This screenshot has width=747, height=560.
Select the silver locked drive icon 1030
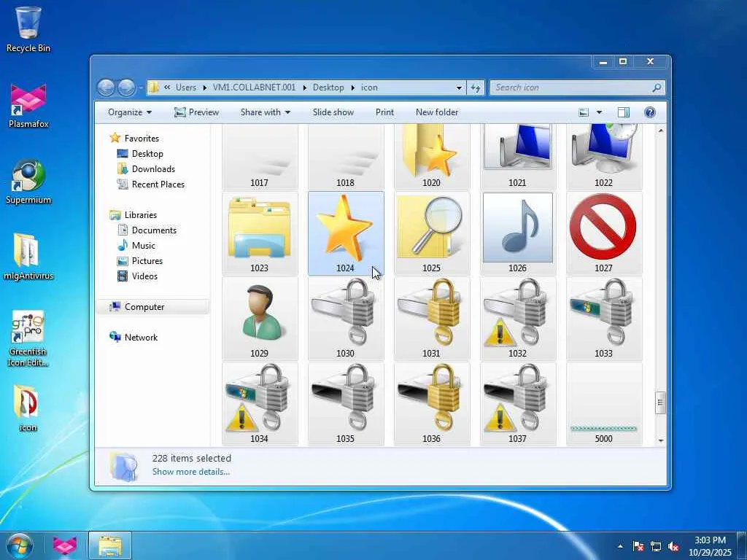tap(345, 319)
